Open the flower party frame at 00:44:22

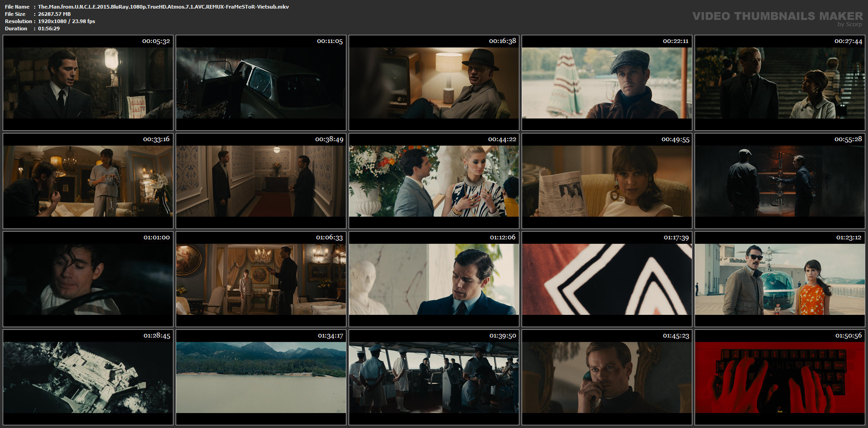tap(434, 181)
